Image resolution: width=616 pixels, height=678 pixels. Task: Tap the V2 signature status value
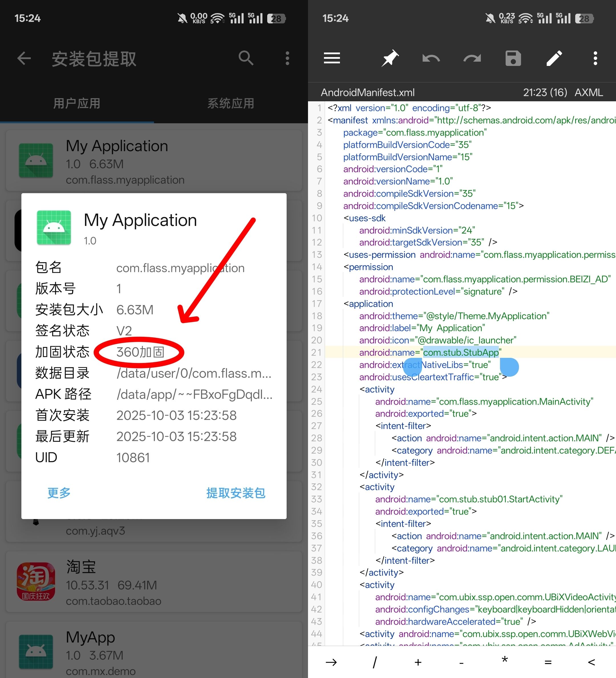124,331
